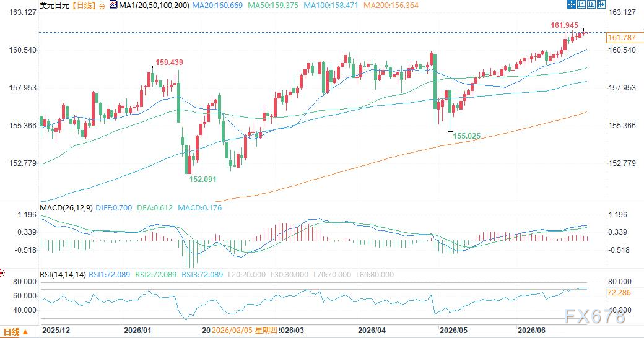Screen dimensions: 644x338
Task: Click the RSI3:72.089 value
Action: pyautogui.click(x=202, y=274)
